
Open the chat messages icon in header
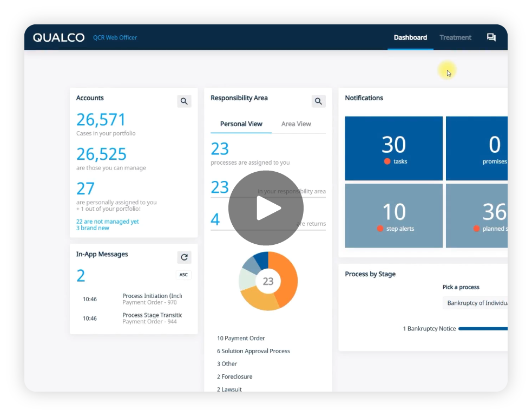click(491, 37)
